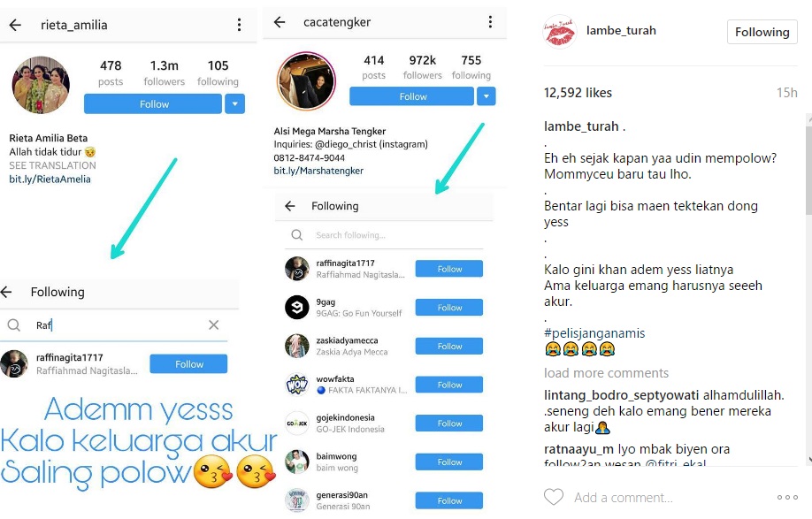Open three-dot menu on cacatengker profile
This screenshot has height=519, width=812.
[490, 22]
